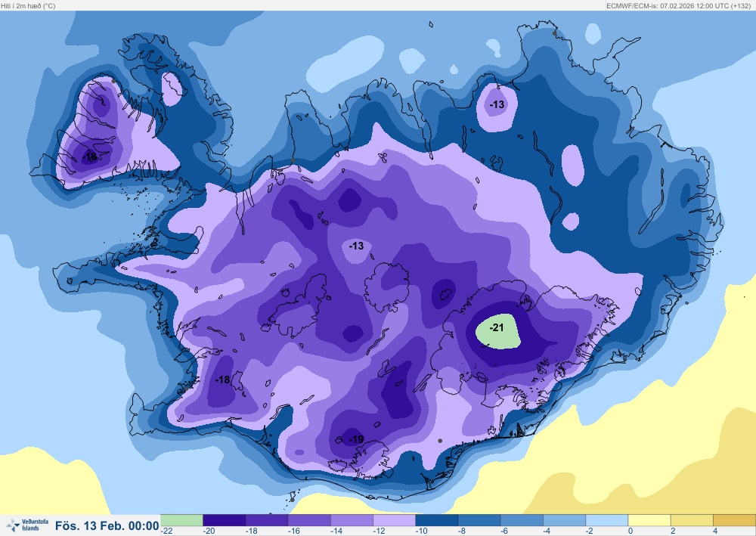This screenshot has height=536, width=756.
Task: Click the '-20' legend scale number
Action: (209, 531)
